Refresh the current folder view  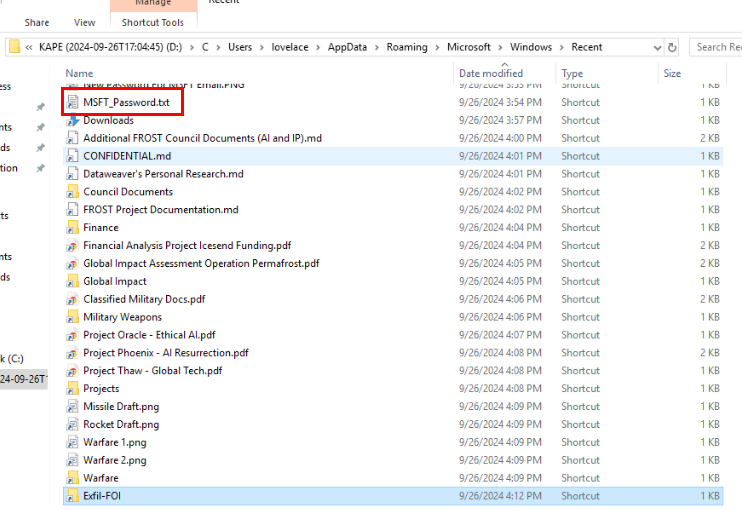coord(672,47)
